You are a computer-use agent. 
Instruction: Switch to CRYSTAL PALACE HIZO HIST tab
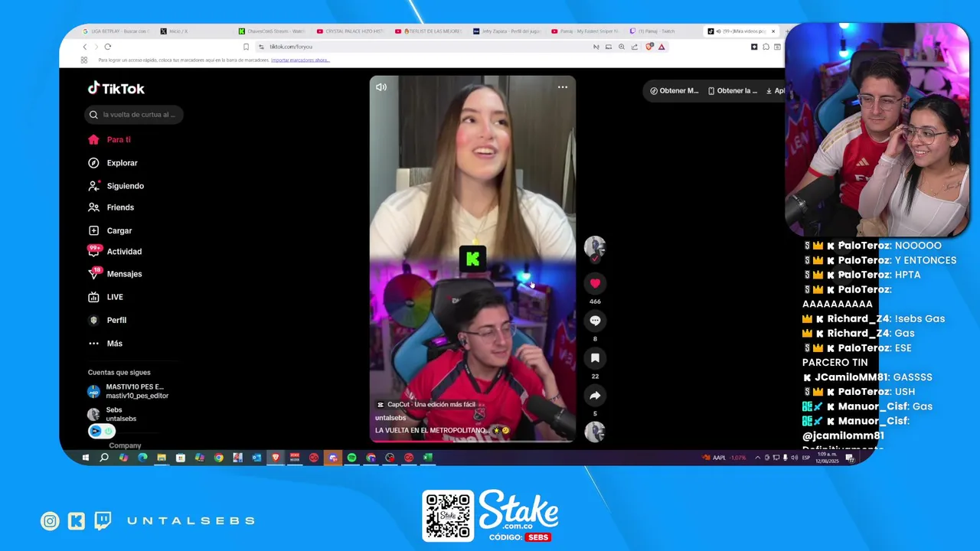[350, 31]
